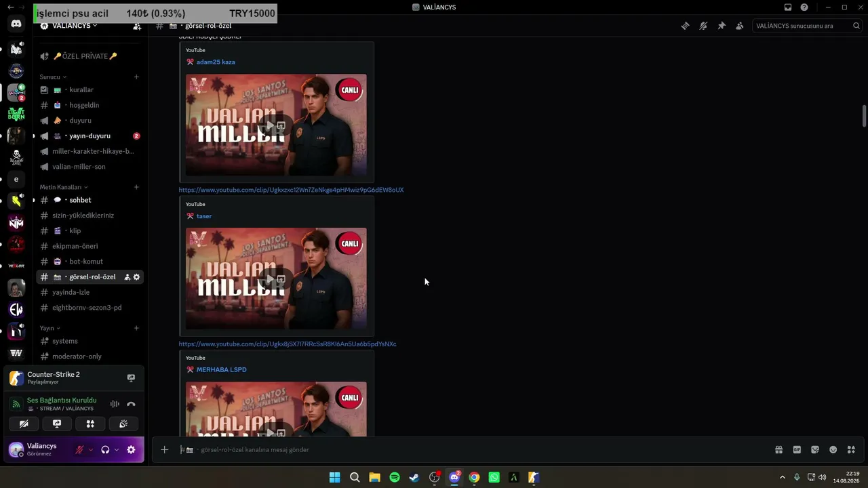868x488 pixels.
Task: Toggle camera on in voice panel
Action: (24, 424)
